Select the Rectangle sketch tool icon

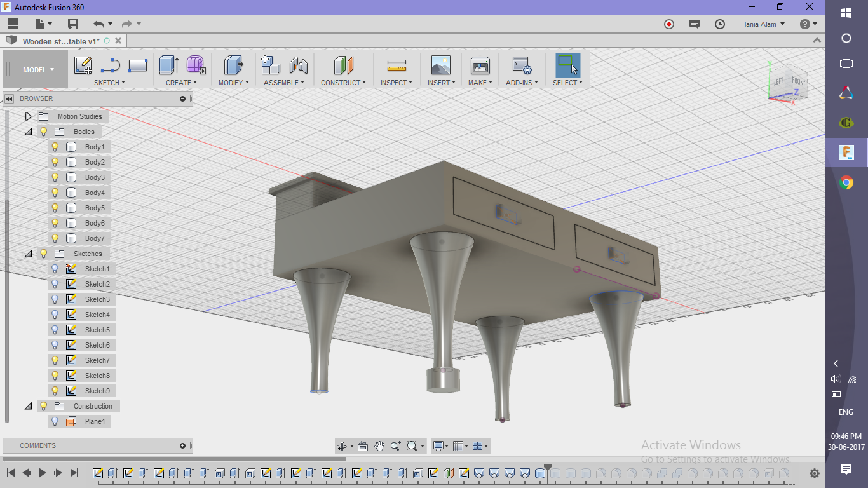point(138,65)
